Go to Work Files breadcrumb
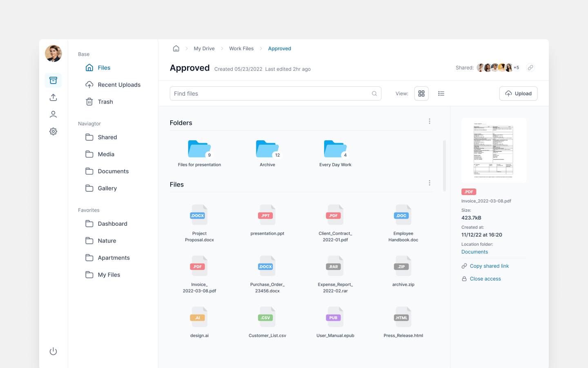 click(x=241, y=48)
